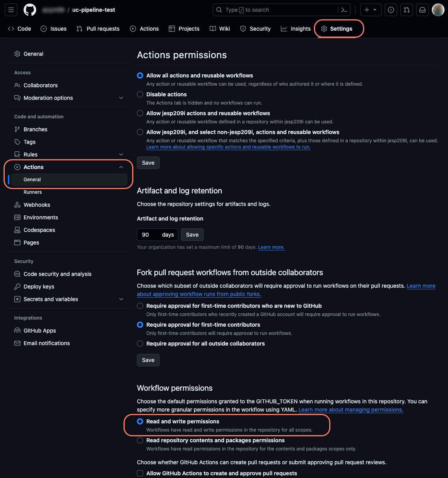The width and height of the screenshot is (448, 478).
Task: Expand Secrets and variables section
Action: point(121,299)
